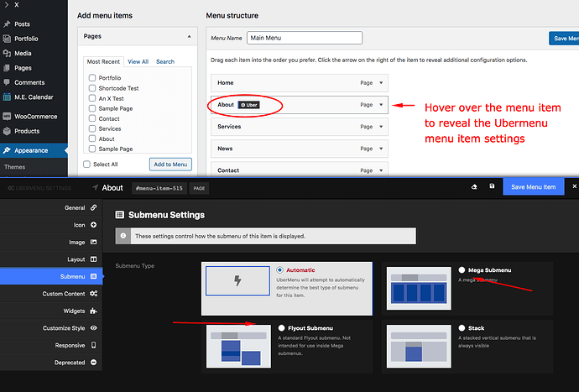This screenshot has width=579, height=392.
Task: Check the Services page checkbox
Action: click(92, 128)
